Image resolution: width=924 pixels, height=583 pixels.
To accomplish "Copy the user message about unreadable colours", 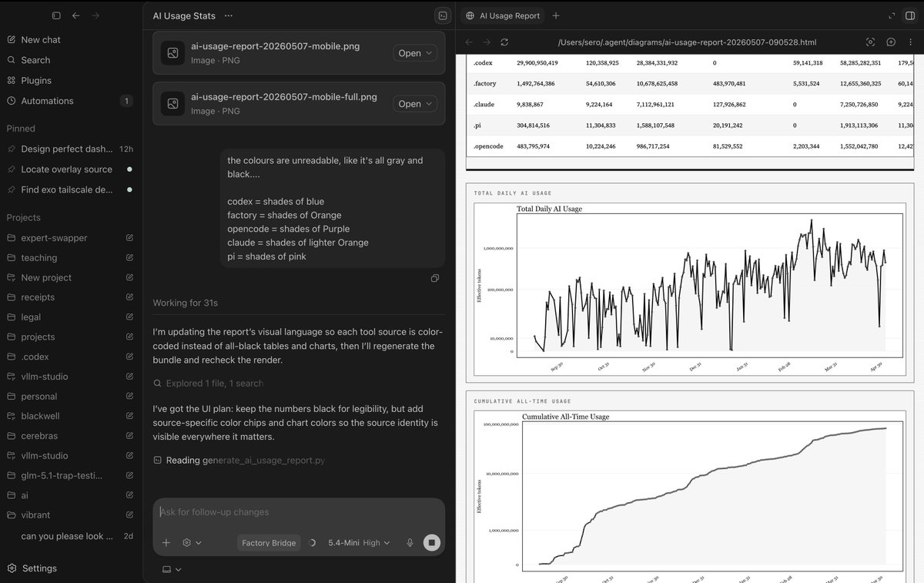I will coord(435,278).
